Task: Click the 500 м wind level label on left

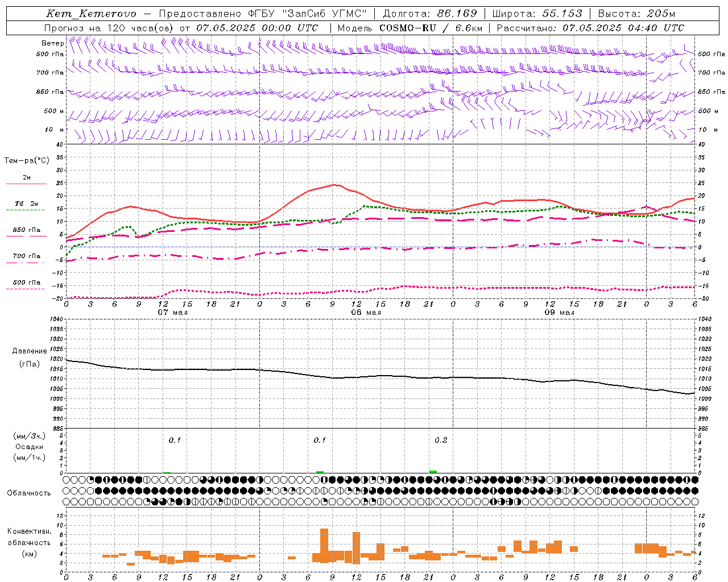Action: tap(54, 111)
